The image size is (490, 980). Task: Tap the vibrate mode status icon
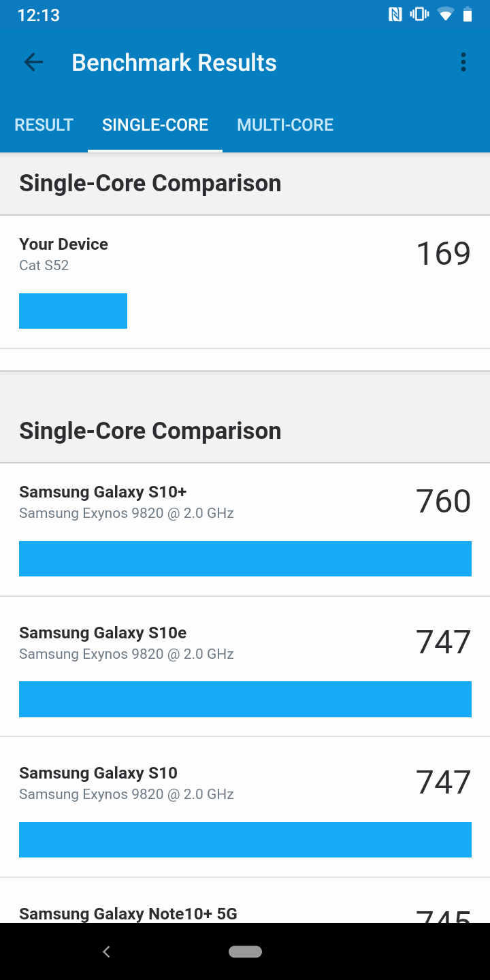419,14
